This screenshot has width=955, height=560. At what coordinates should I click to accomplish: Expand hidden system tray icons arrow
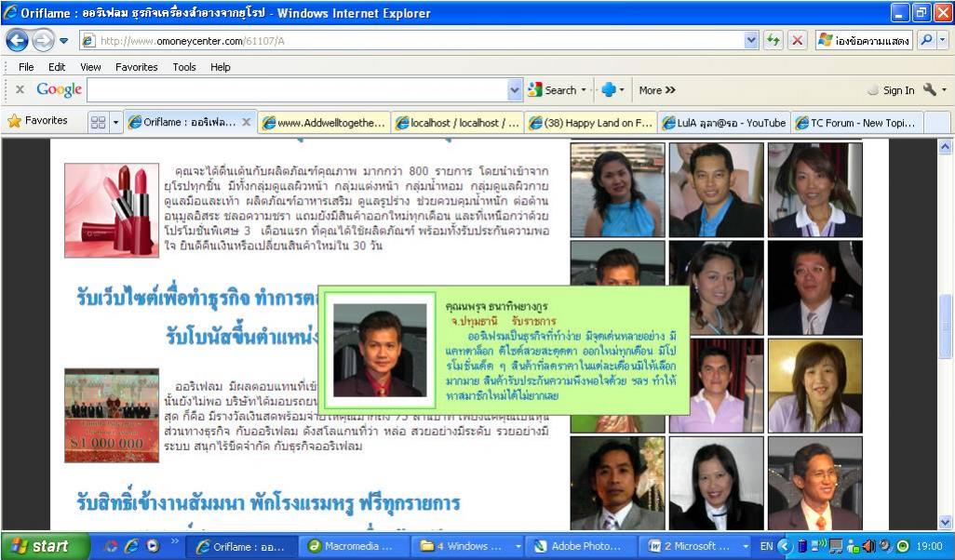pyautogui.click(x=786, y=546)
